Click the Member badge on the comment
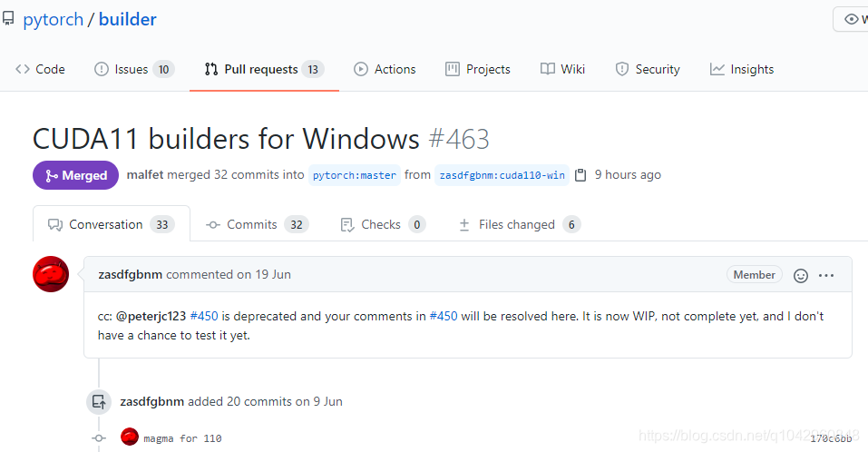The height and width of the screenshot is (452, 868). click(x=754, y=275)
